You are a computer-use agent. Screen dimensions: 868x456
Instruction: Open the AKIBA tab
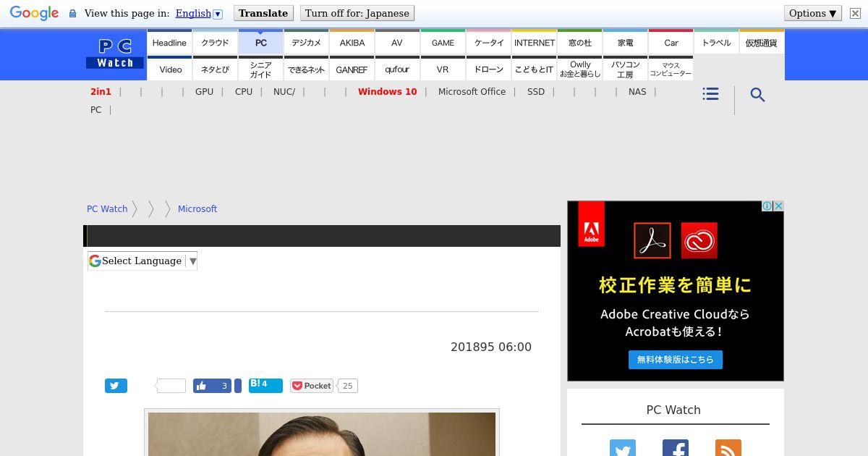click(352, 43)
